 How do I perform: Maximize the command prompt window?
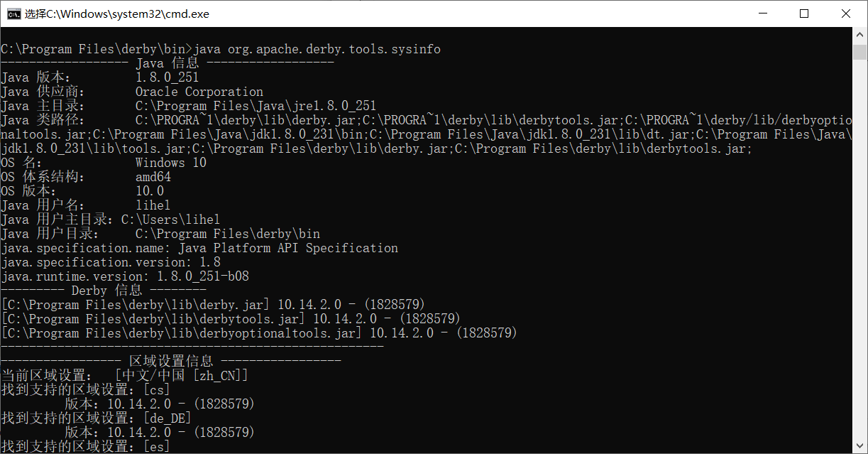click(x=803, y=13)
